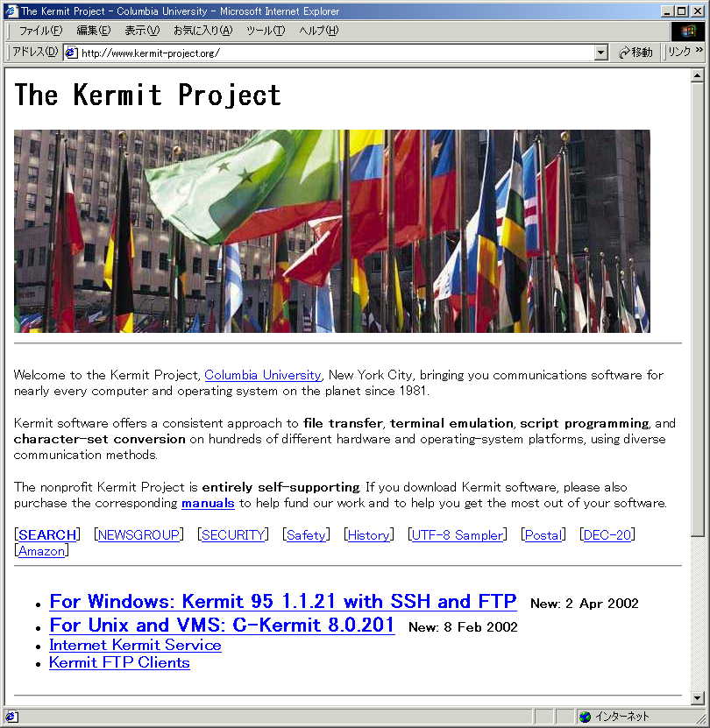Click the page icon in the address bar
Image resolution: width=710 pixels, height=728 pixels.
71,53
